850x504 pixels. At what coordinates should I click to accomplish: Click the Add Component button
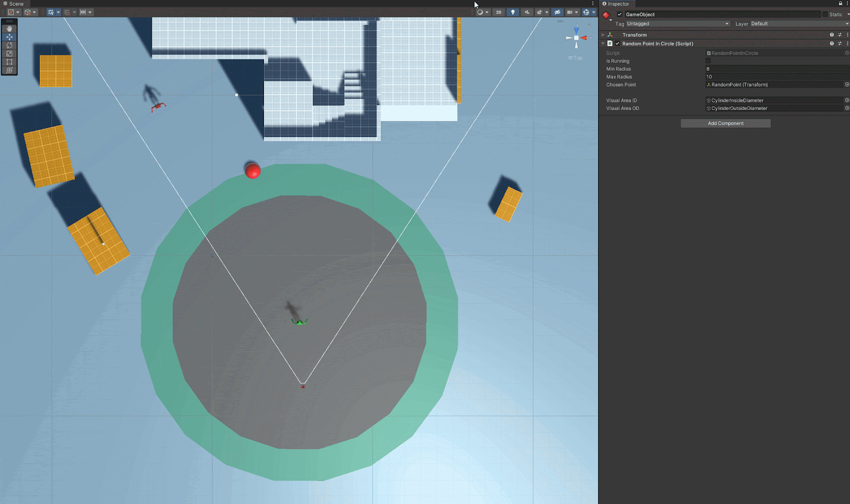[x=726, y=123]
